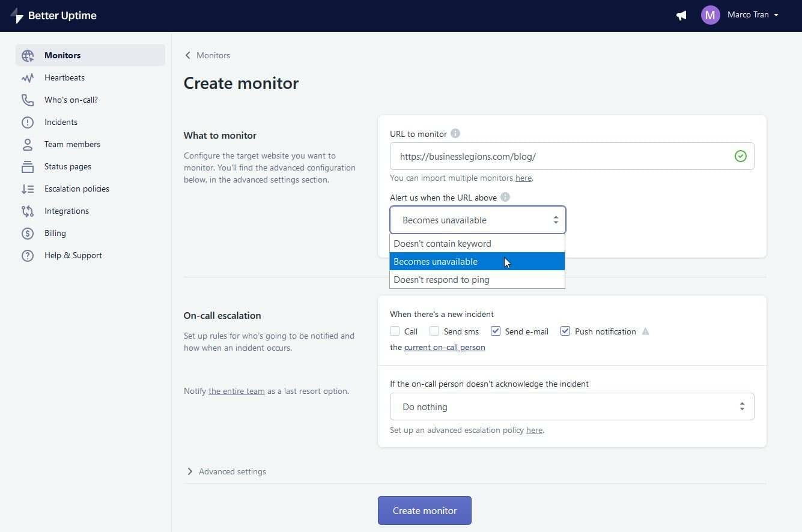
Task: Open the Incidents page
Action: (61, 122)
